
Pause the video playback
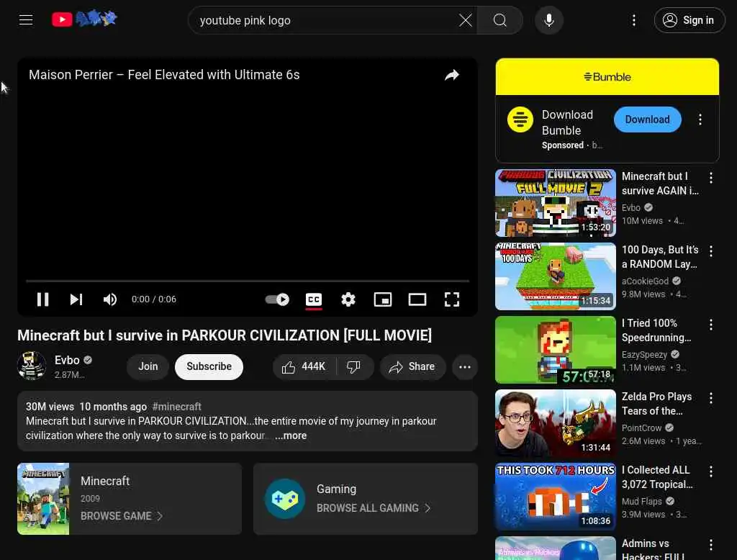(x=42, y=299)
